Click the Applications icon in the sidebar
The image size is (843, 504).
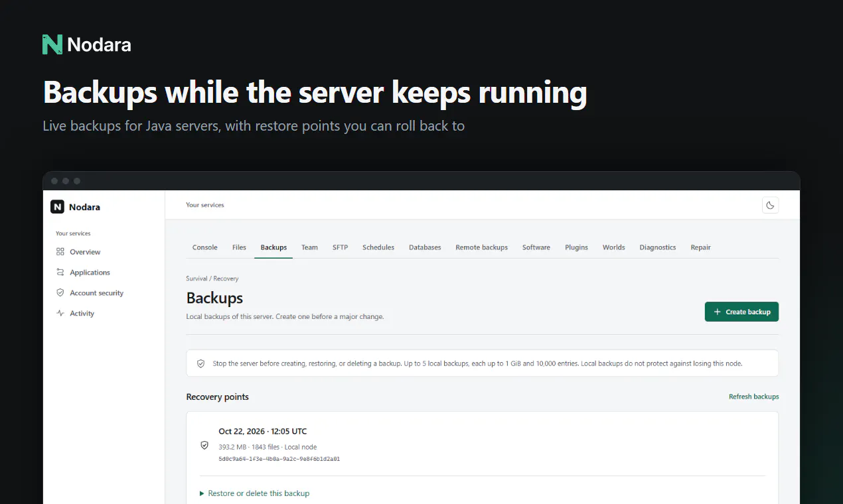click(60, 273)
